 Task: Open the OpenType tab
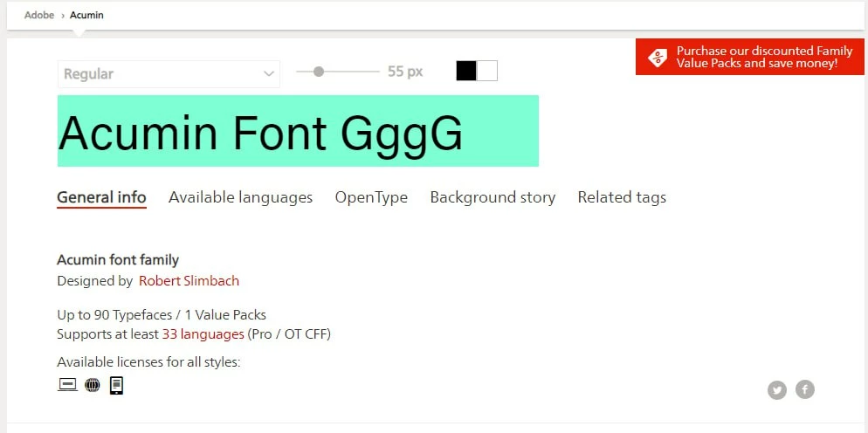coord(371,197)
